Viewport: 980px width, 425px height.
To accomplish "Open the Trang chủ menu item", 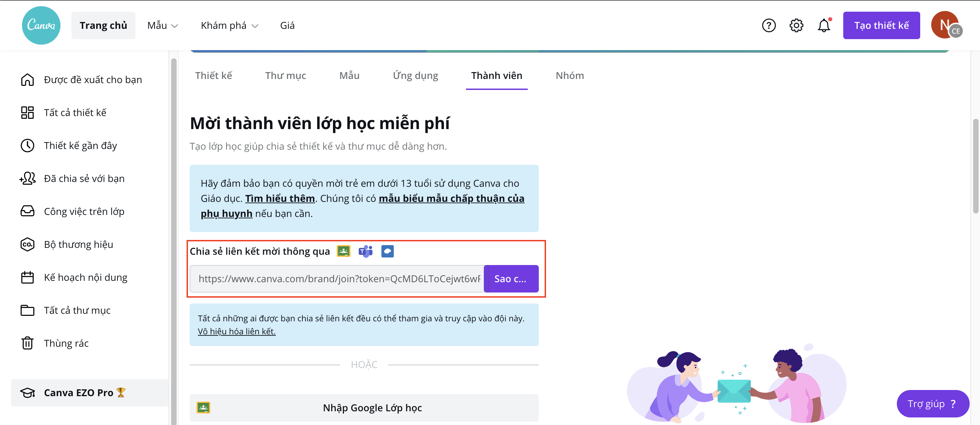I will tap(103, 25).
